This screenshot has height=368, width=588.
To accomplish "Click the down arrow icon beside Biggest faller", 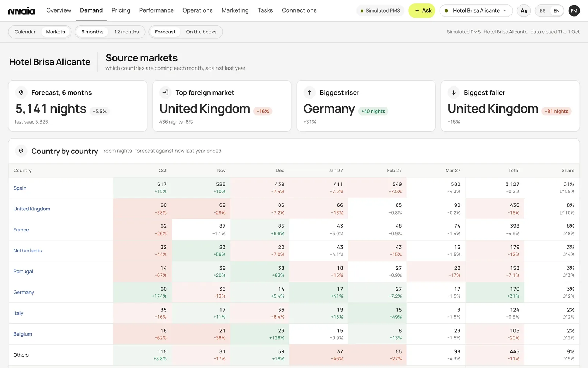I will click(453, 93).
